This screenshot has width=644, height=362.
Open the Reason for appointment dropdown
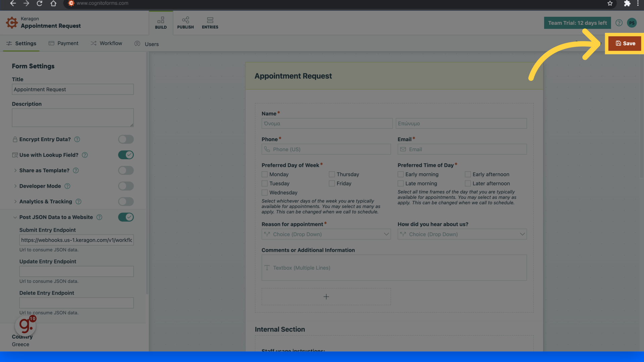point(326,234)
